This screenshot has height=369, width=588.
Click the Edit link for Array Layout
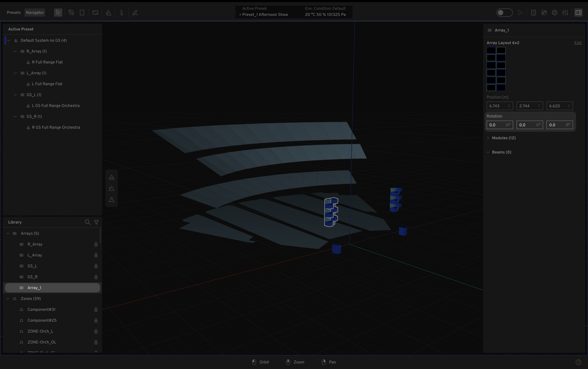tap(578, 43)
